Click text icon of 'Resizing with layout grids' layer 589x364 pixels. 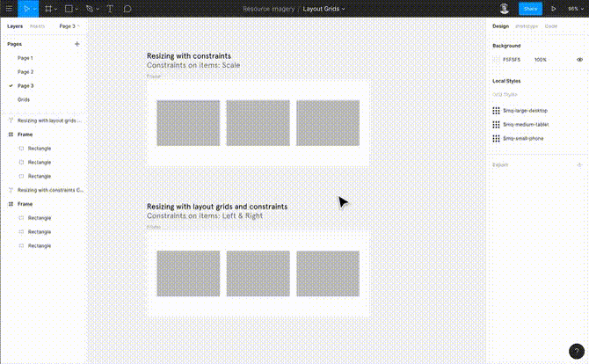pyautogui.click(x=11, y=120)
